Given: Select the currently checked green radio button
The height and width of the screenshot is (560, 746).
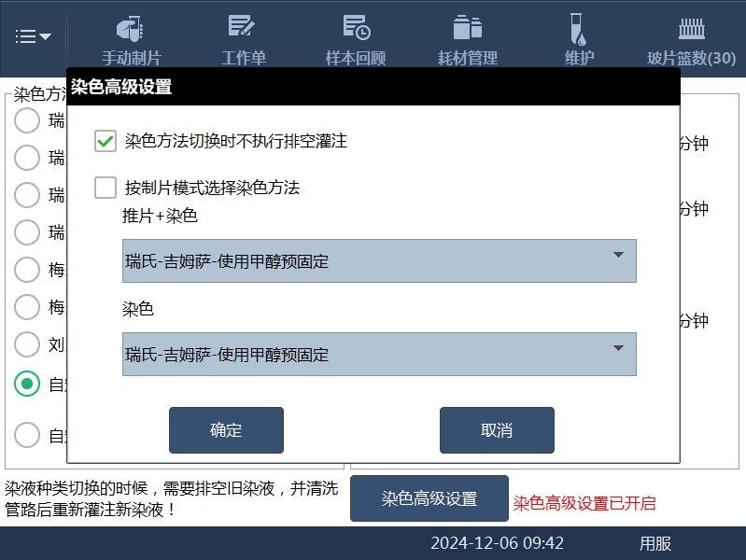Looking at the screenshot, I should 28,384.
